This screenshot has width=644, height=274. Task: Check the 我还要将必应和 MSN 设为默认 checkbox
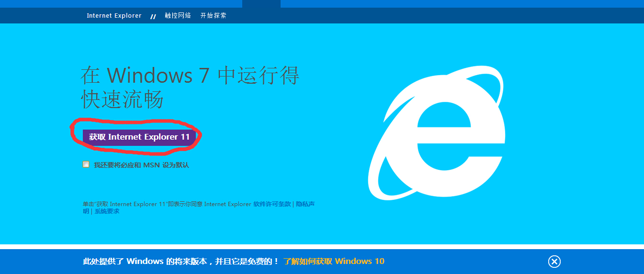[86, 164]
